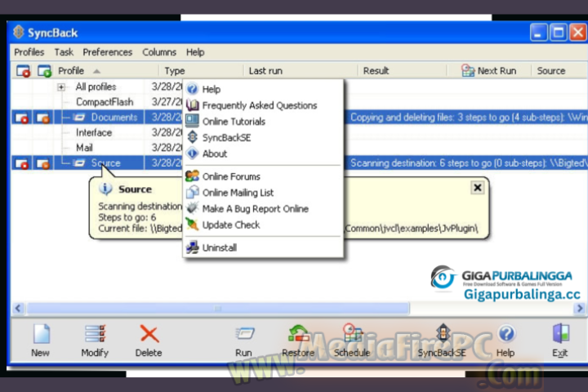The image size is (588, 392).
Task: Choose SyncBackSE in the Help menu
Action: [263, 138]
